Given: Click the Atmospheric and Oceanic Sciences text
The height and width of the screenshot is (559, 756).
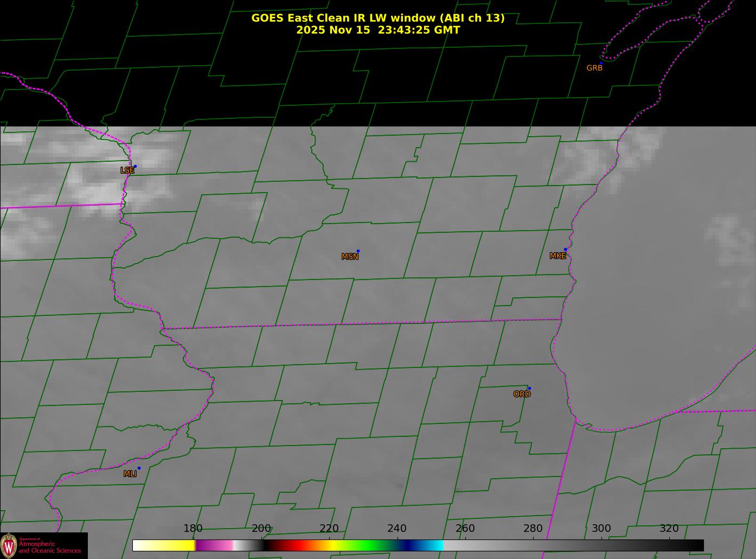Looking at the screenshot, I should click(50, 547).
